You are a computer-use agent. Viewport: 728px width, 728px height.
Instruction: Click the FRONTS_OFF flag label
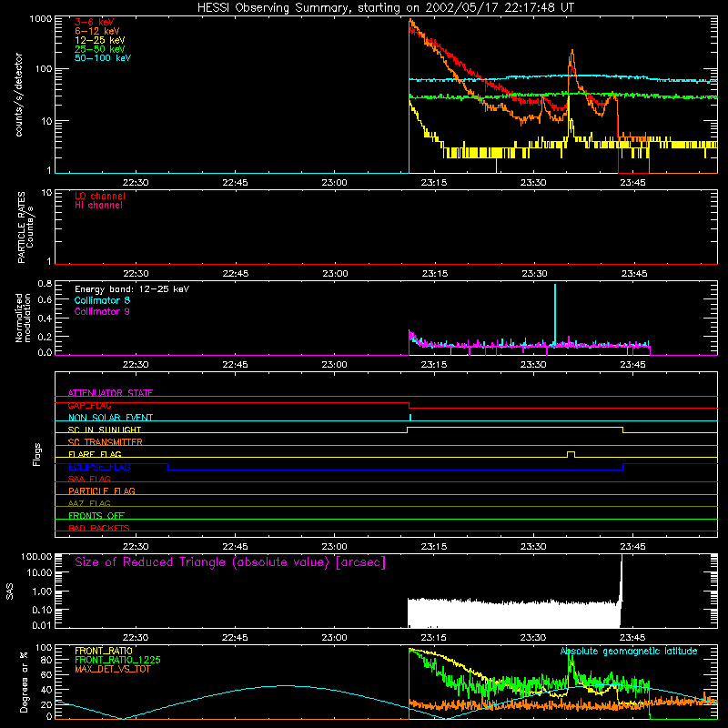(96, 515)
